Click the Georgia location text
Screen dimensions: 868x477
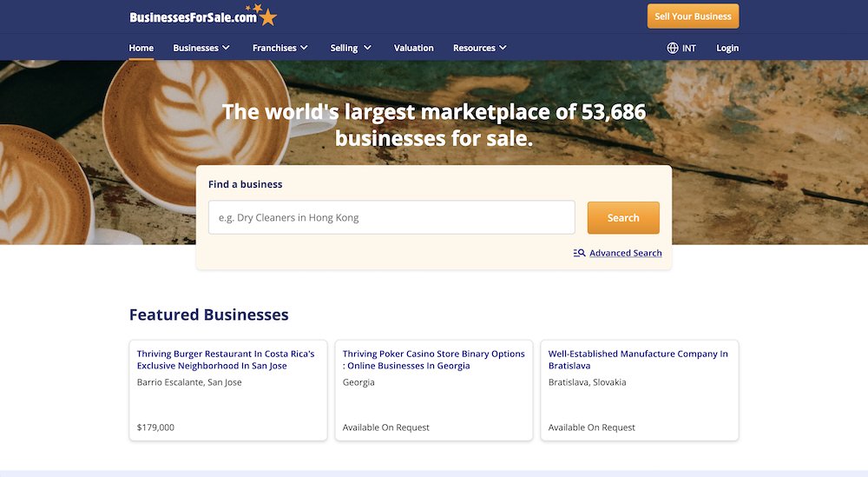pos(358,382)
